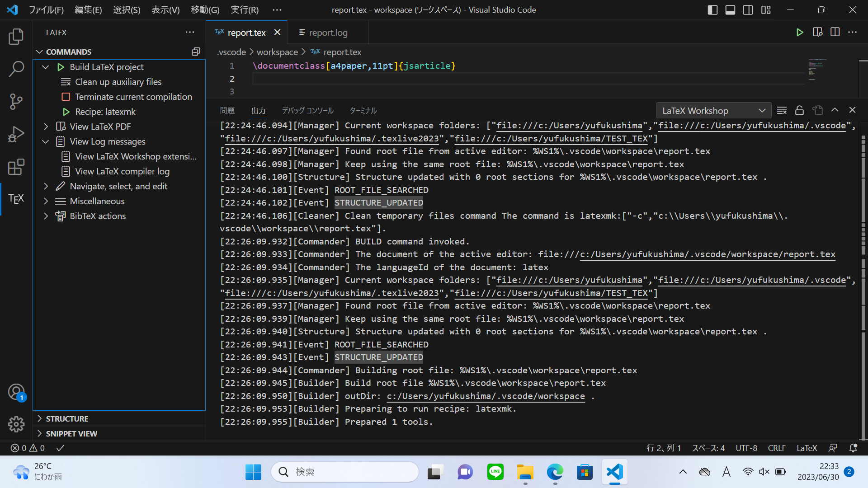Change CRLF line ending in status bar

(777, 448)
